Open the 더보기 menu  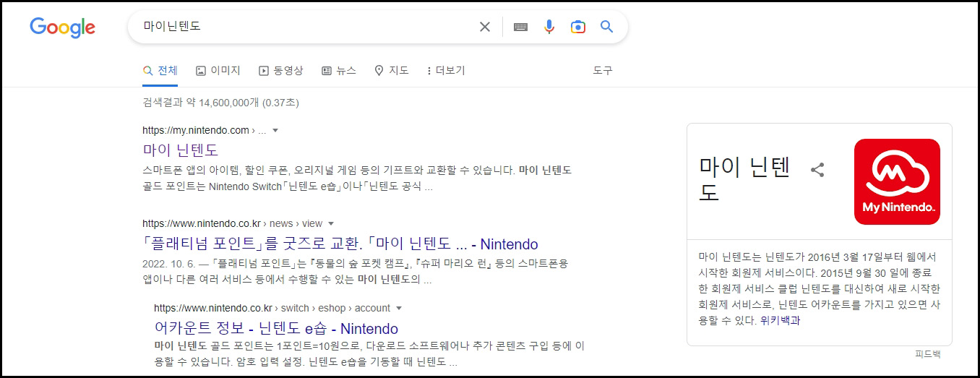446,70
